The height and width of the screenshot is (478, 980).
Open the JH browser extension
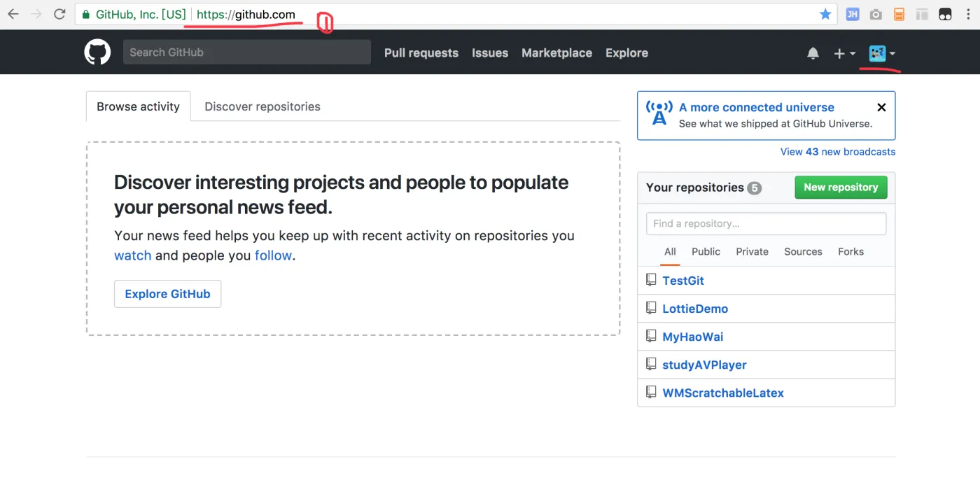[852, 14]
